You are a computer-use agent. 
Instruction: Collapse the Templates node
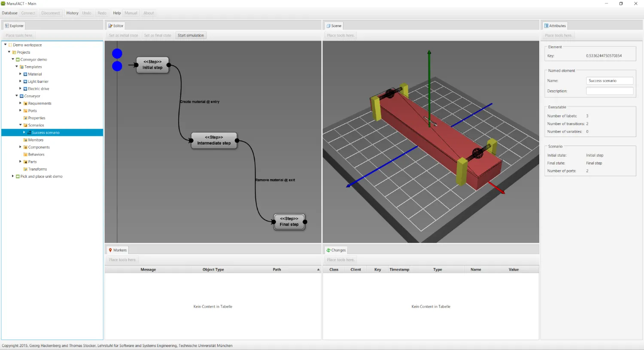coord(17,67)
